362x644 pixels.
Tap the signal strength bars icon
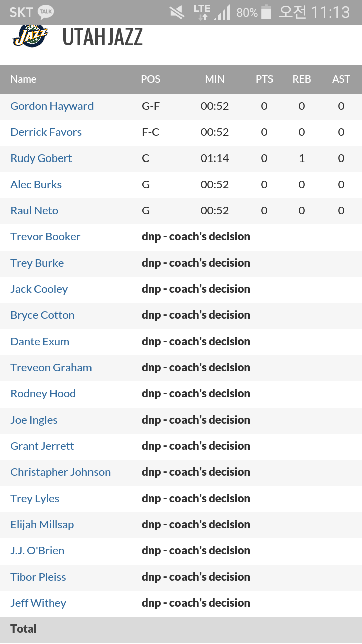tap(222, 12)
